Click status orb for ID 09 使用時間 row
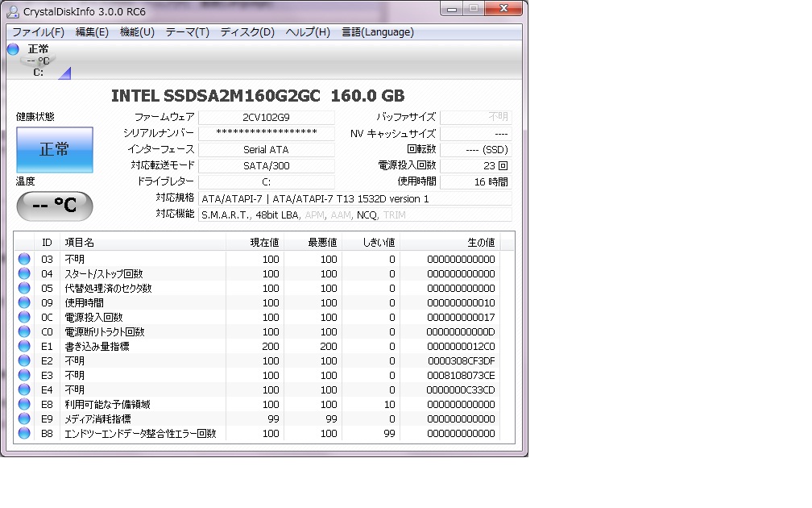This screenshot has height=508, width=812. (x=24, y=302)
